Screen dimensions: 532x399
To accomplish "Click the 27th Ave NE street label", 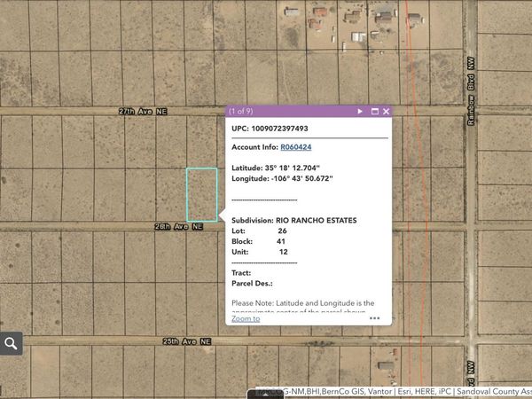I will tap(143, 112).
